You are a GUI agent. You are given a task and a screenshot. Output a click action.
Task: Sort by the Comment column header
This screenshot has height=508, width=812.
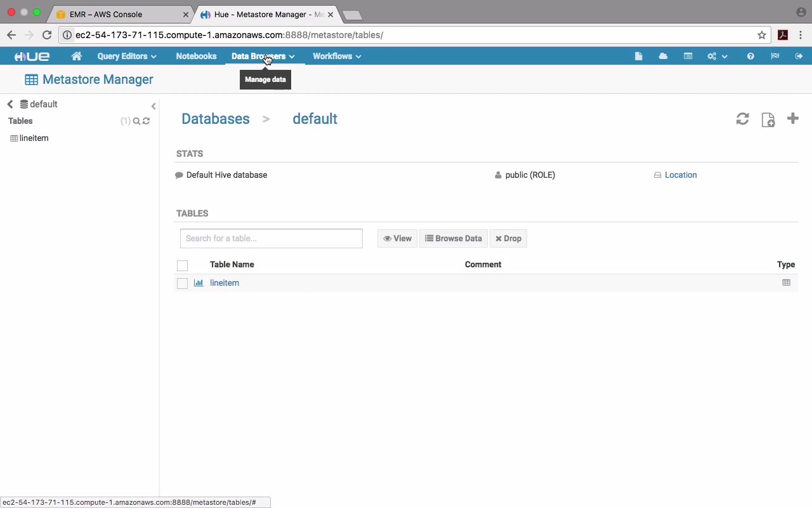pos(483,265)
